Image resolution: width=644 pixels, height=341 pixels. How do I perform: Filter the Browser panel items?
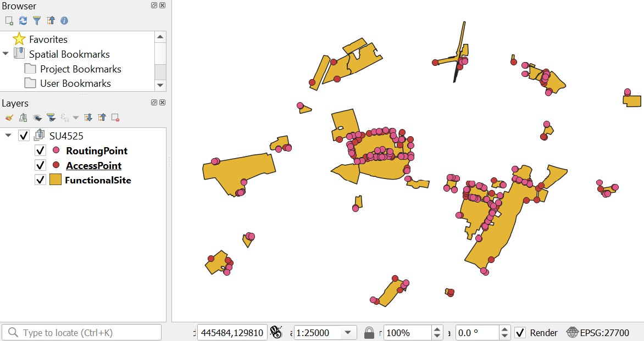click(x=36, y=20)
